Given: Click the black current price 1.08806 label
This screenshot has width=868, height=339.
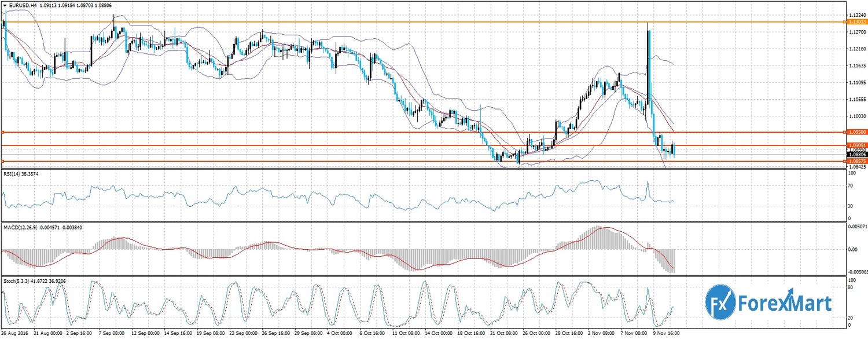Looking at the screenshot, I should [856, 155].
